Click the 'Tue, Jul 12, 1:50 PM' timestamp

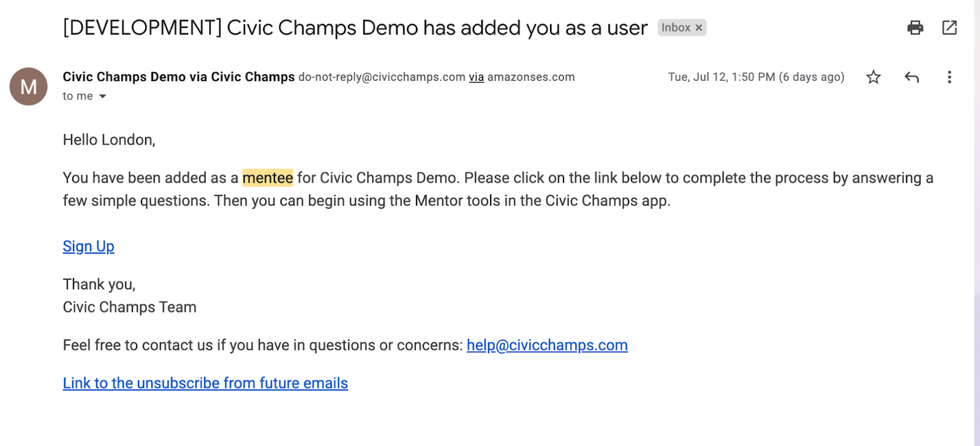(722, 77)
